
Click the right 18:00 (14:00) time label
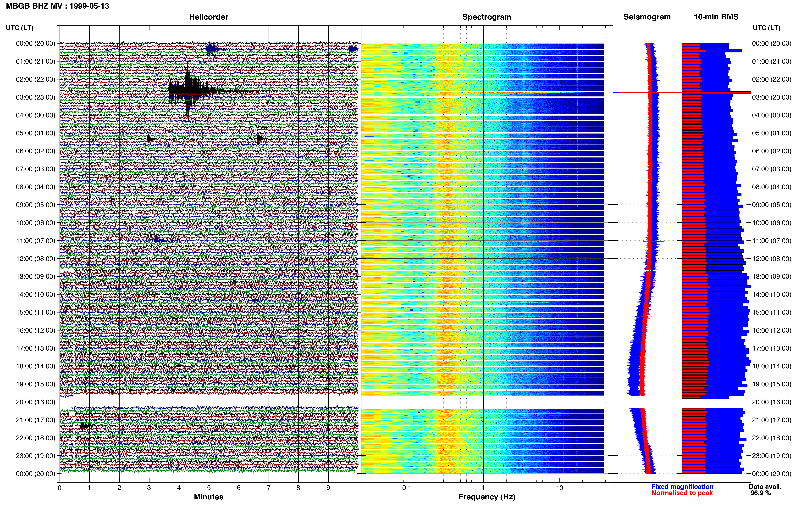(772, 366)
